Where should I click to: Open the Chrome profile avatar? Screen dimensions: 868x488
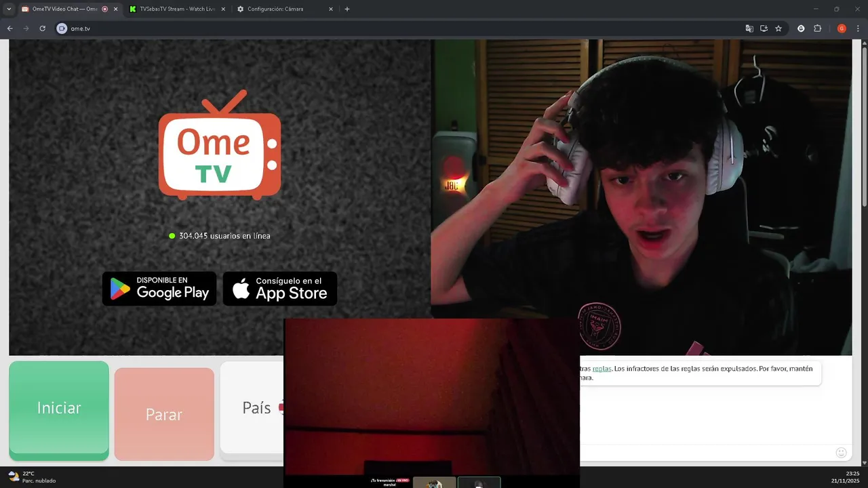(842, 28)
